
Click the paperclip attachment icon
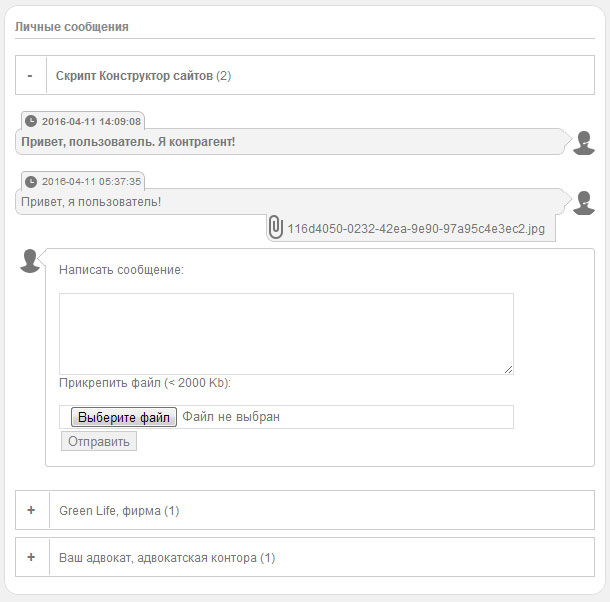point(276,228)
